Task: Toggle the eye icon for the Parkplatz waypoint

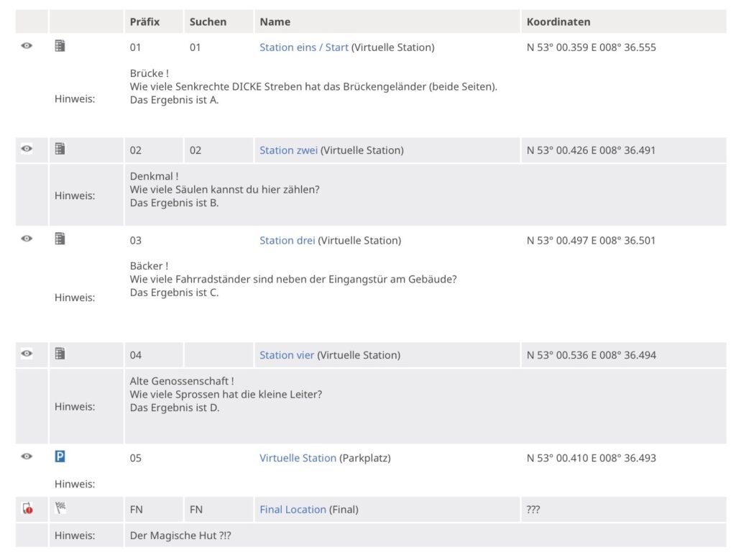Action: (27, 456)
